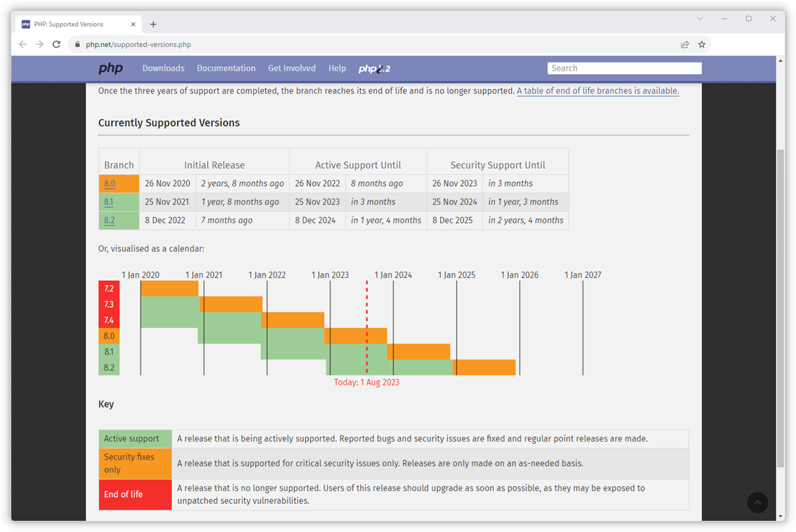
Task: Click the 'in 2 years, 4 months' cell
Action: click(526, 220)
